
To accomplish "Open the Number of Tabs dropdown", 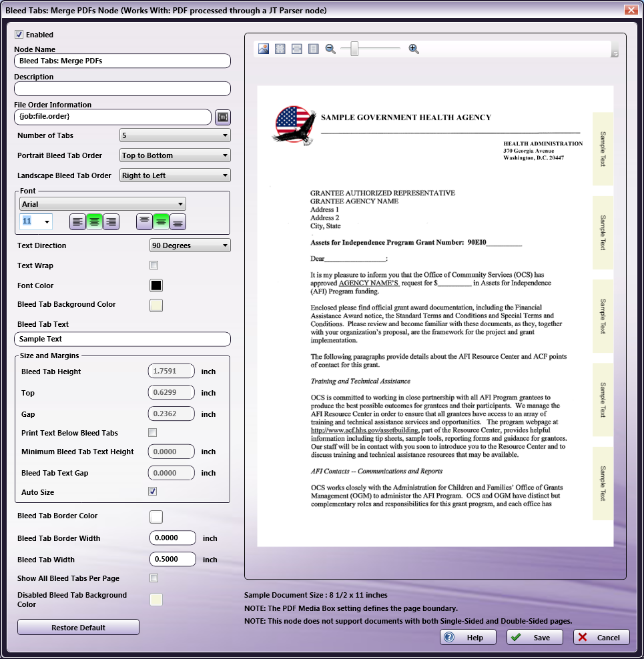I will click(x=175, y=135).
